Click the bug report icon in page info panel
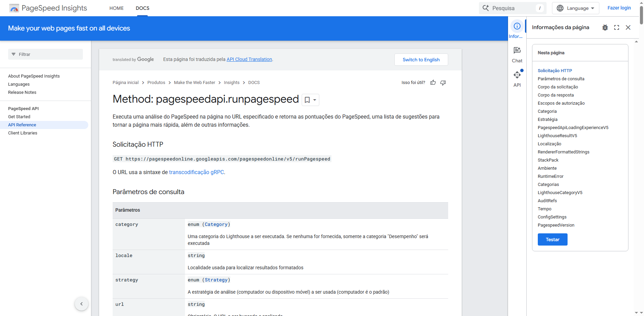 coord(605,27)
